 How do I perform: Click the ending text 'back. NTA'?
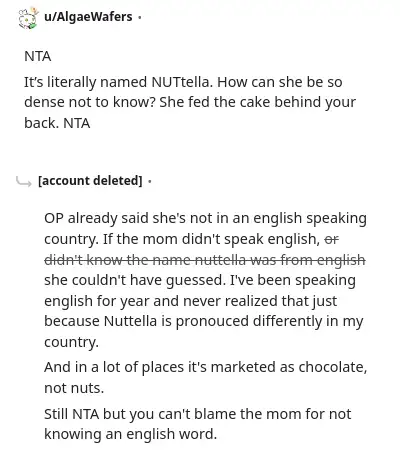(57, 123)
